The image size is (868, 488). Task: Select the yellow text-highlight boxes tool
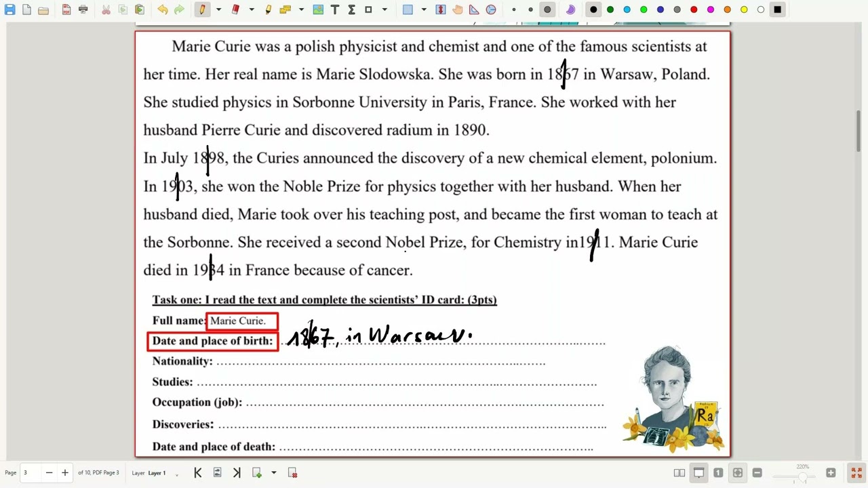285,9
